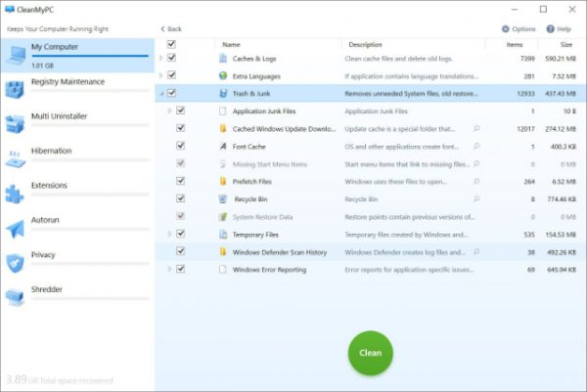Image resolution: width=587 pixels, height=392 pixels.
Task: Click the Caches & Logs document icon
Action: point(223,59)
